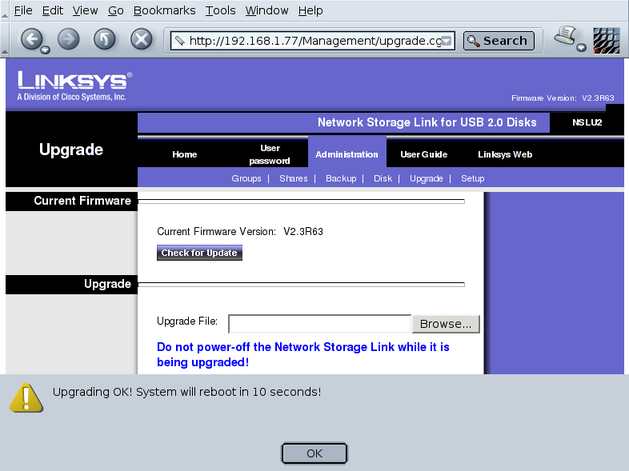Click the header 'Firmware Version: V2.3R63' text

pyautogui.click(x=562, y=98)
